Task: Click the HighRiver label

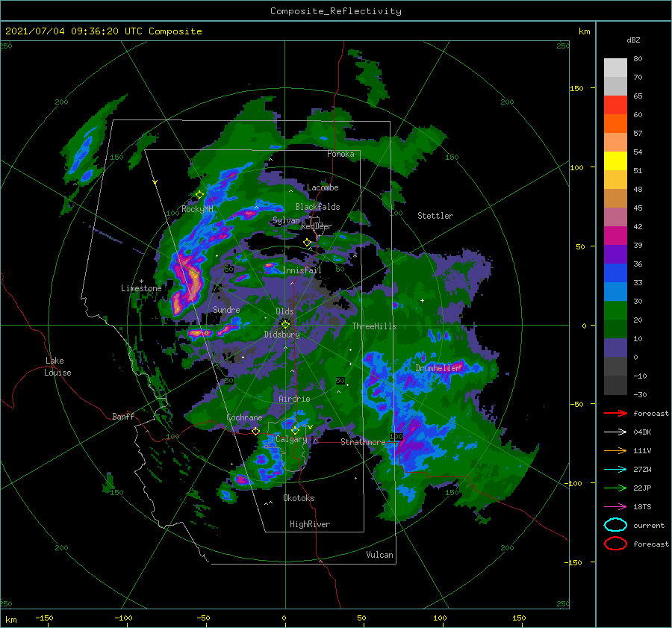Action: pyautogui.click(x=310, y=524)
